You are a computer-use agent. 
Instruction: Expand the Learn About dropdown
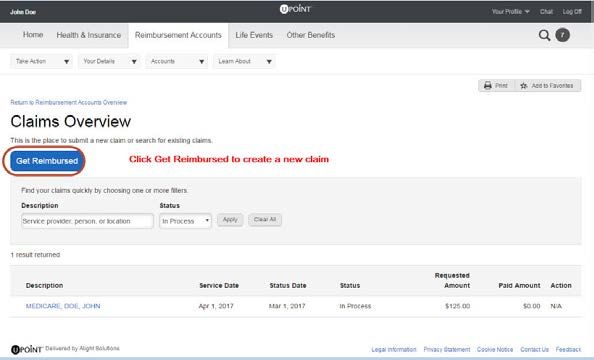pyautogui.click(x=244, y=61)
